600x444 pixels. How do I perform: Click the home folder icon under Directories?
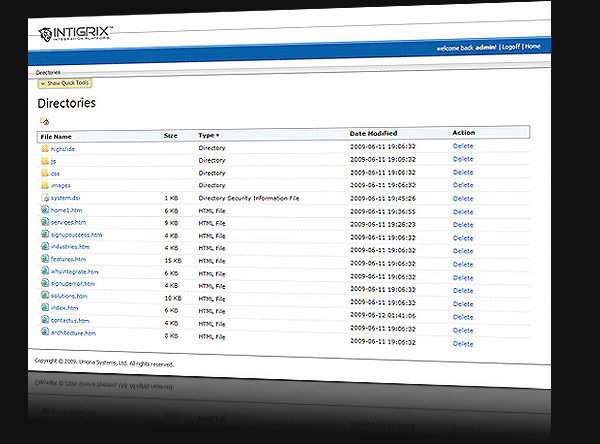coord(45,121)
